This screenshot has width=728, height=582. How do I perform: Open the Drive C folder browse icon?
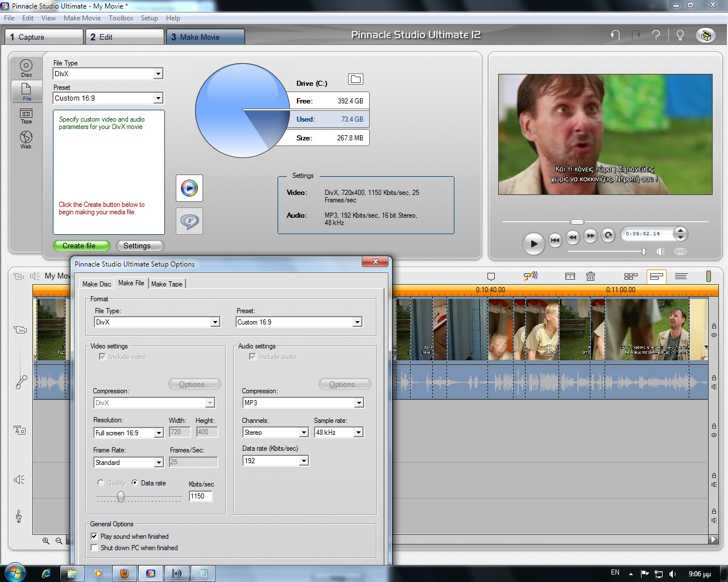[x=355, y=79]
